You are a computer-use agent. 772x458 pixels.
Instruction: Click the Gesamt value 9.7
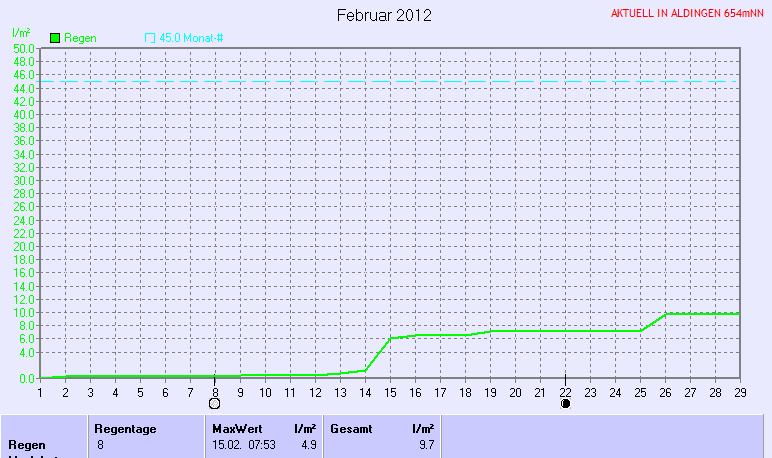click(x=427, y=443)
